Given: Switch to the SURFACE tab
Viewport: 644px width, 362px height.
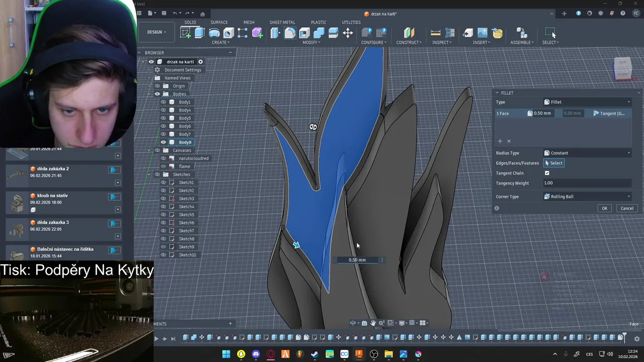Looking at the screenshot, I should tap(219, 22).
